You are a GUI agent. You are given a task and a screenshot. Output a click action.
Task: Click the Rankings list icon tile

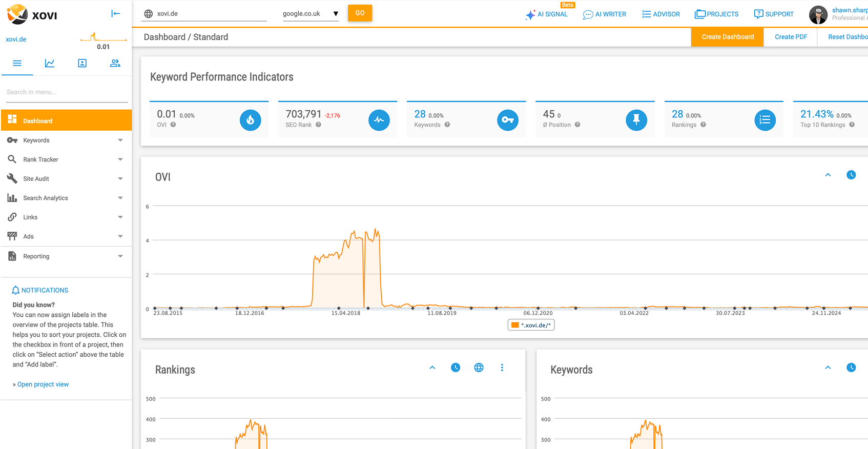pyautogui.click(x=764, y=120)
